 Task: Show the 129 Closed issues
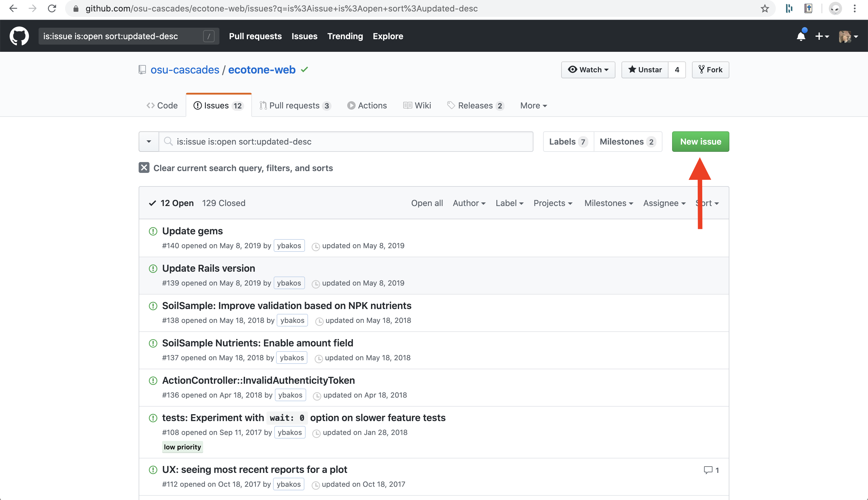click(x=224, y=203)
